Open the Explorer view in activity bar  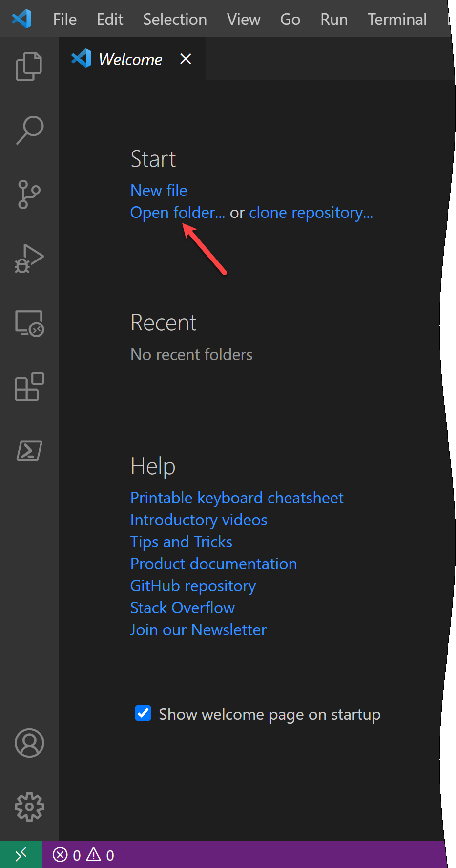(29, 66)
